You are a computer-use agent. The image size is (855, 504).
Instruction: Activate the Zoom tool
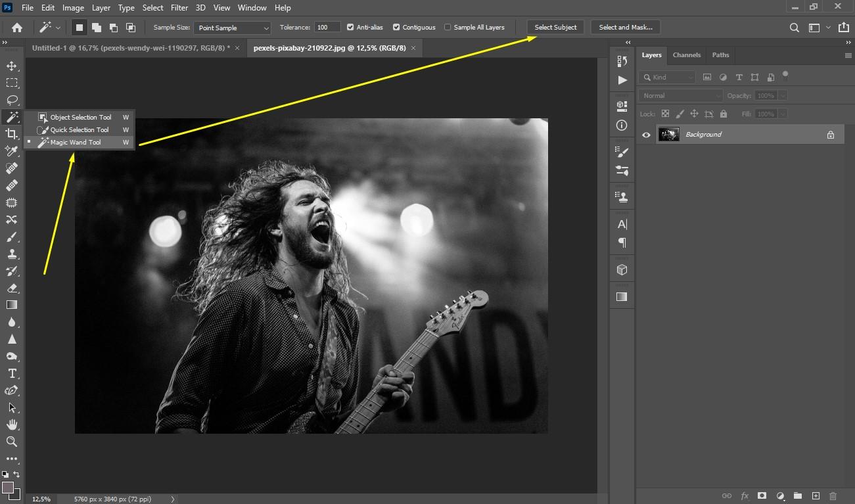12,442
